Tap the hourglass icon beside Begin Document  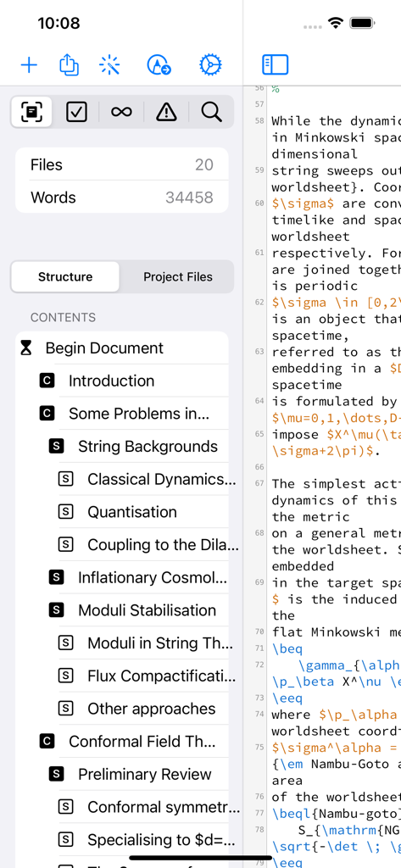click(25, 348)
